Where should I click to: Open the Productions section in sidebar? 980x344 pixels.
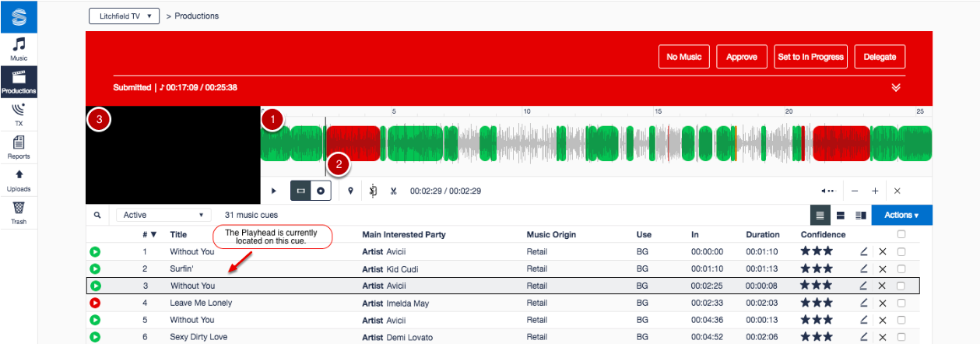[19, 82]
